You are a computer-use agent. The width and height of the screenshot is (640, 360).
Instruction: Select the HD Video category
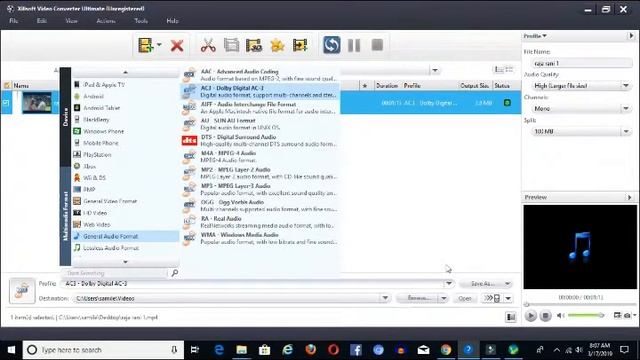point(125,213)
